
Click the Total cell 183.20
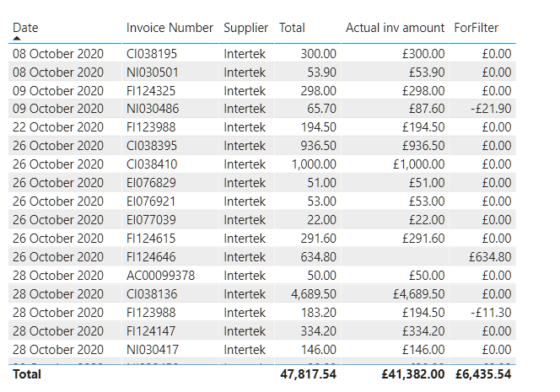click(318, 313)
